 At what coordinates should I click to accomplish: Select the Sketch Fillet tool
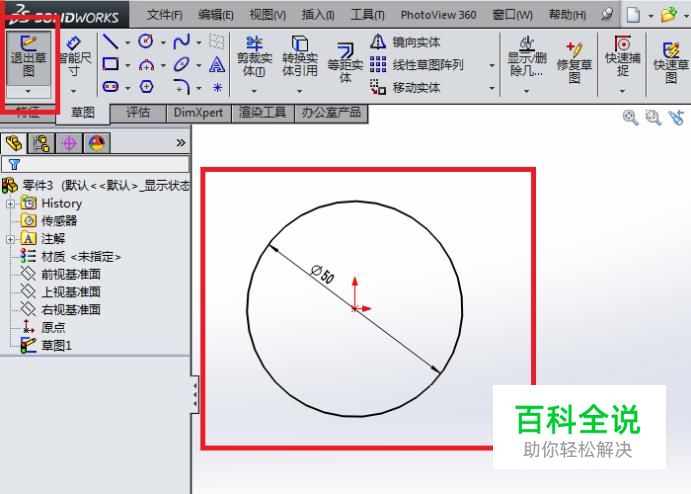182,87
